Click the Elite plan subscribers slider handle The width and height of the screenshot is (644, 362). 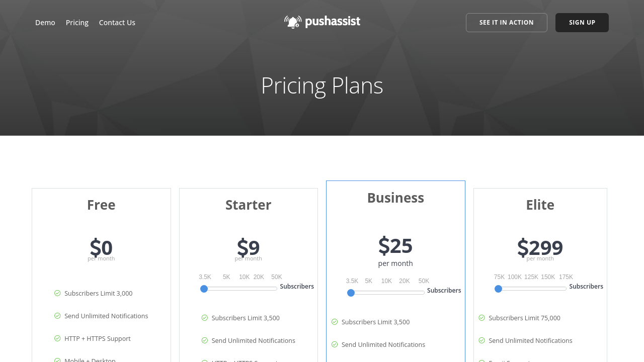tap(498, 289)
